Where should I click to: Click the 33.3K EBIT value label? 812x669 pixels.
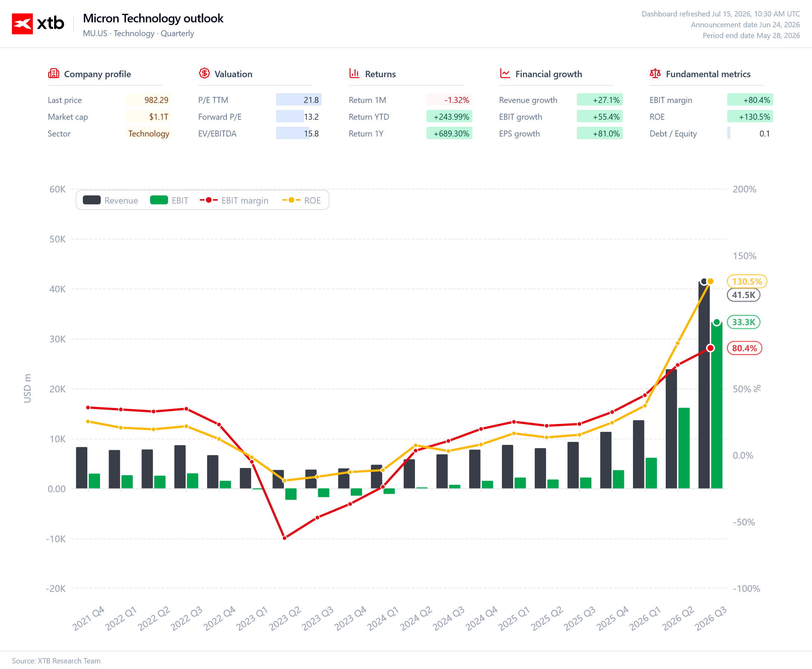743,322
